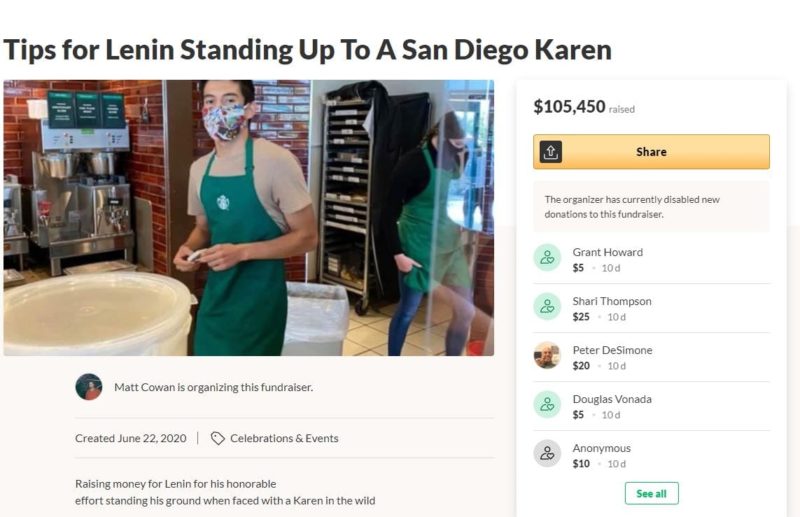Screen dimensions: 800x517
Task: Click the $105,450 raised amount
Action: (569, 107)
